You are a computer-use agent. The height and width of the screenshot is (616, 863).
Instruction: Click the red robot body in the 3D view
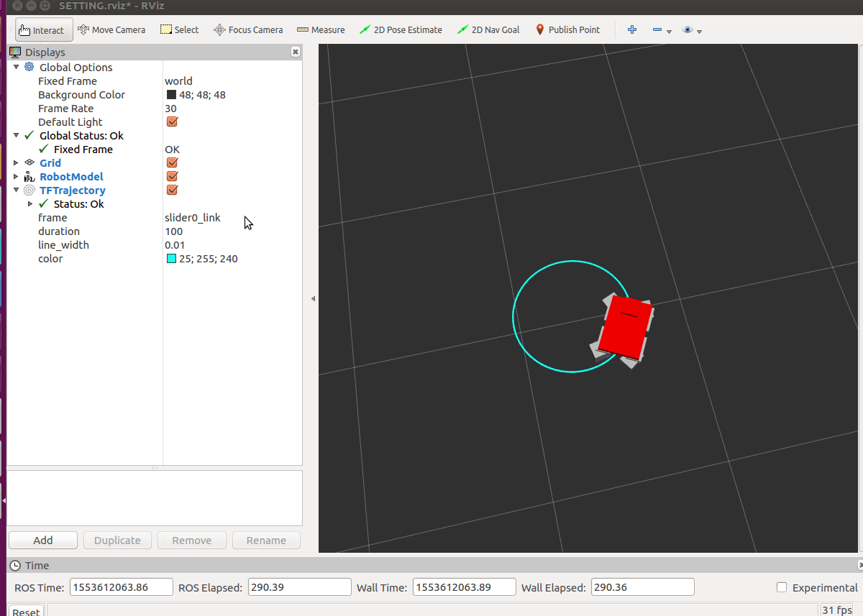tap(624, 328)
